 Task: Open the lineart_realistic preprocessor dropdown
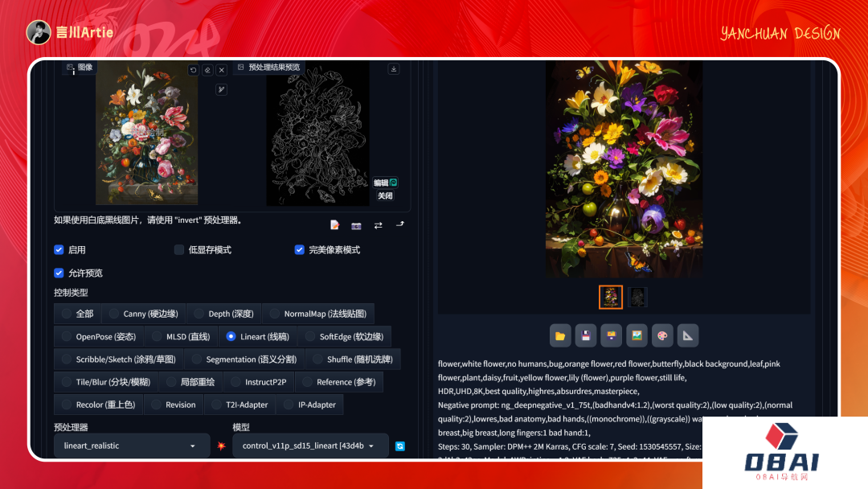pyautogui.click(x=132, y=446)
